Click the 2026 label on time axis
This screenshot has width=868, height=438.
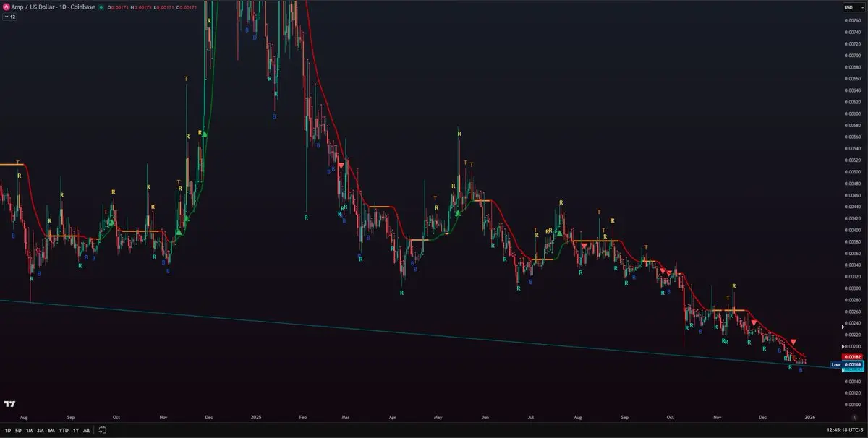pyautogui.click(x=810, y=418)
